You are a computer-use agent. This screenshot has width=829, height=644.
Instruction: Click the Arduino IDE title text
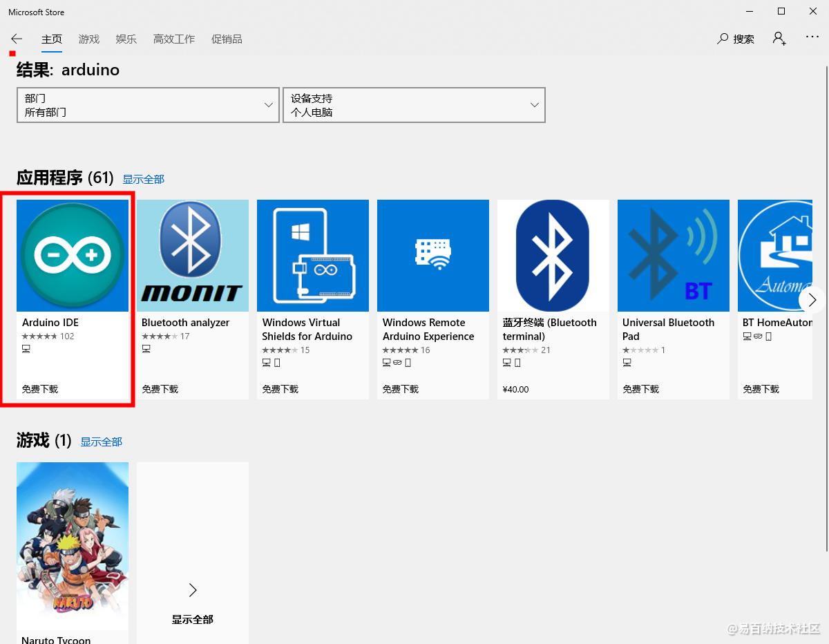point(50,323)
